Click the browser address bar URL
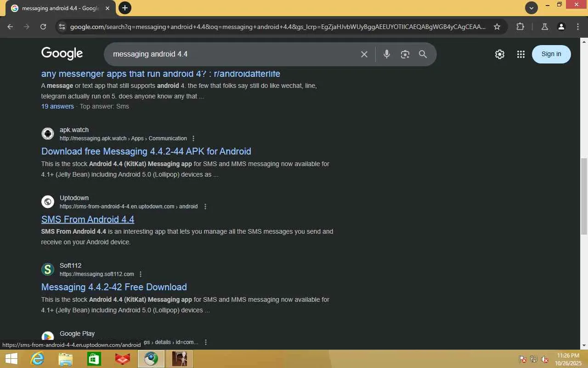Screen dimensions: 588x368 pyautogui.click(x=278, y=27)
